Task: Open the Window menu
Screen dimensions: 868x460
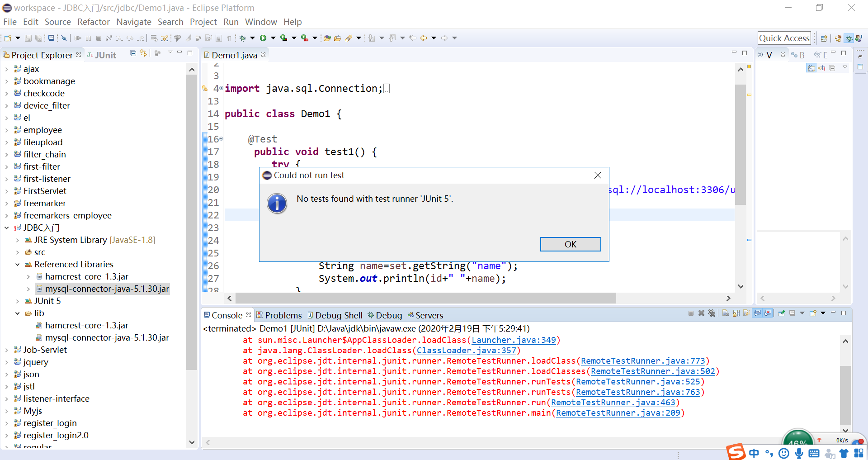Action: (x=261, y=22)
